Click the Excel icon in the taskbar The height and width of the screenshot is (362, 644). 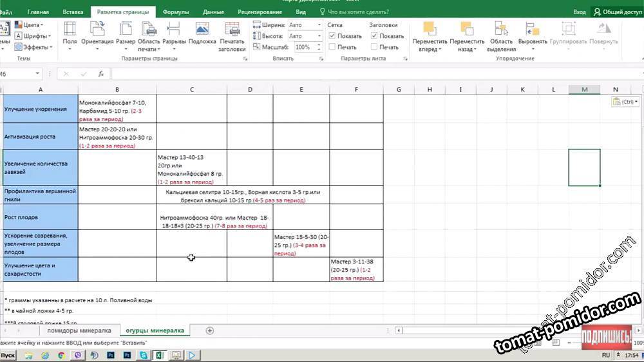click(x=159, y=355)
